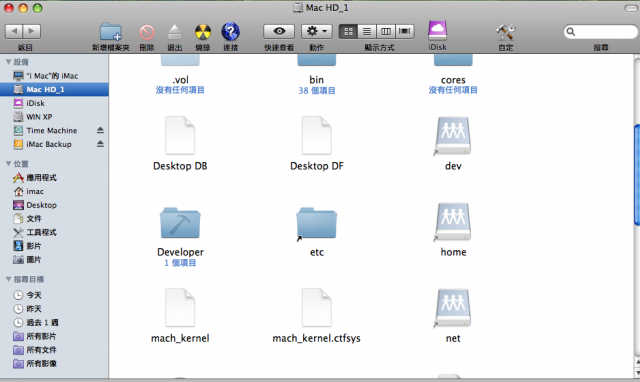Switch to Cover Flow view mode
640x382 pixels.
404,31
